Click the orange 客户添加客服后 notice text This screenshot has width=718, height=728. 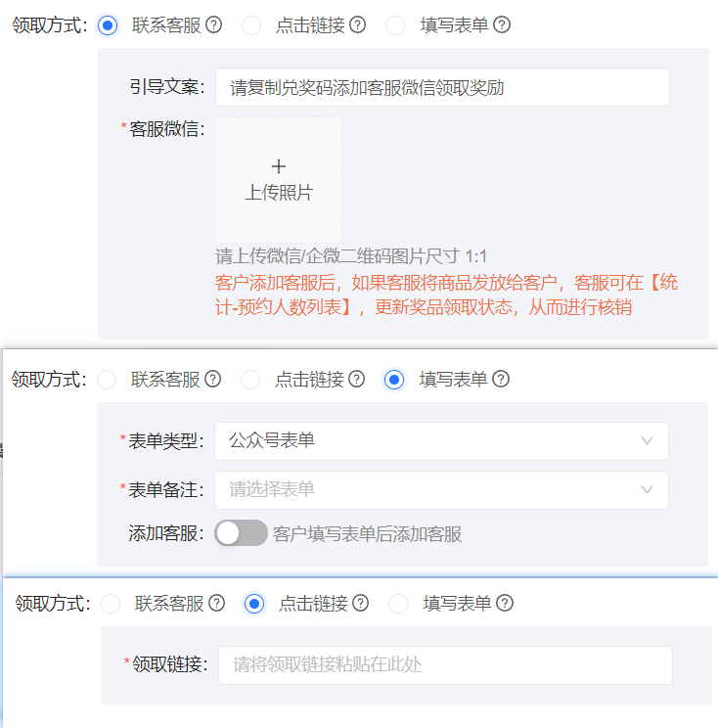pos(446,295)
